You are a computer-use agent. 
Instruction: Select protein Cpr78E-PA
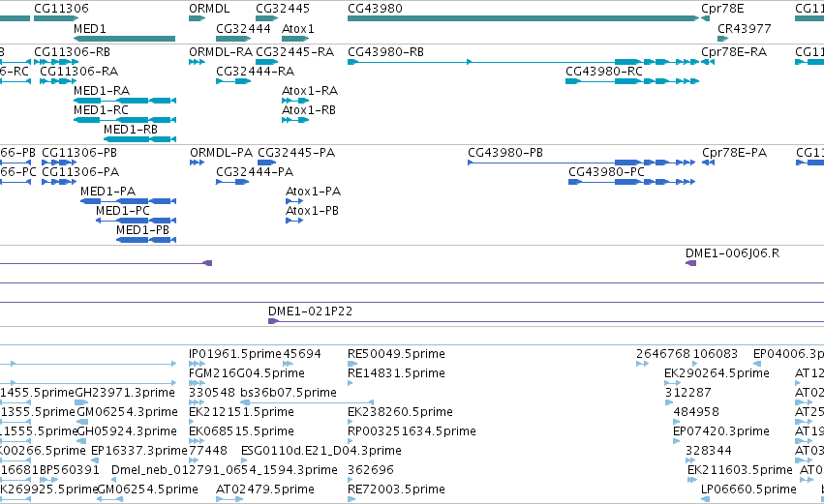click(x=709, y=163)
